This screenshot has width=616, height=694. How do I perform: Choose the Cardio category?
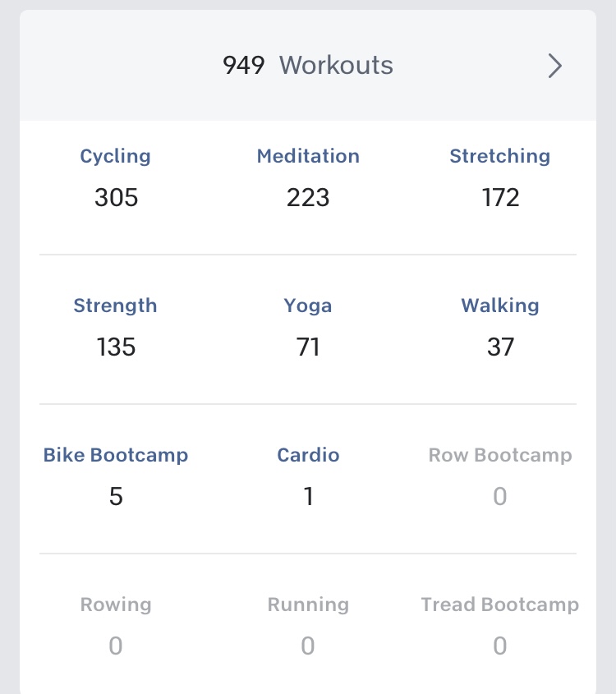[308, 455]
